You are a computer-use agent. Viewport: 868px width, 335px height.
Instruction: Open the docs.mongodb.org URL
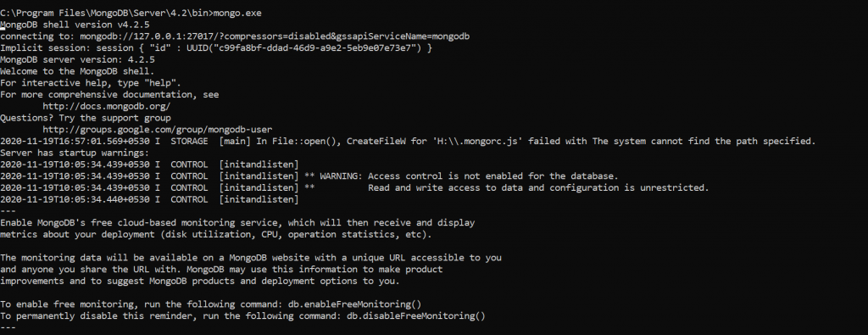click(x=106, y=106)
